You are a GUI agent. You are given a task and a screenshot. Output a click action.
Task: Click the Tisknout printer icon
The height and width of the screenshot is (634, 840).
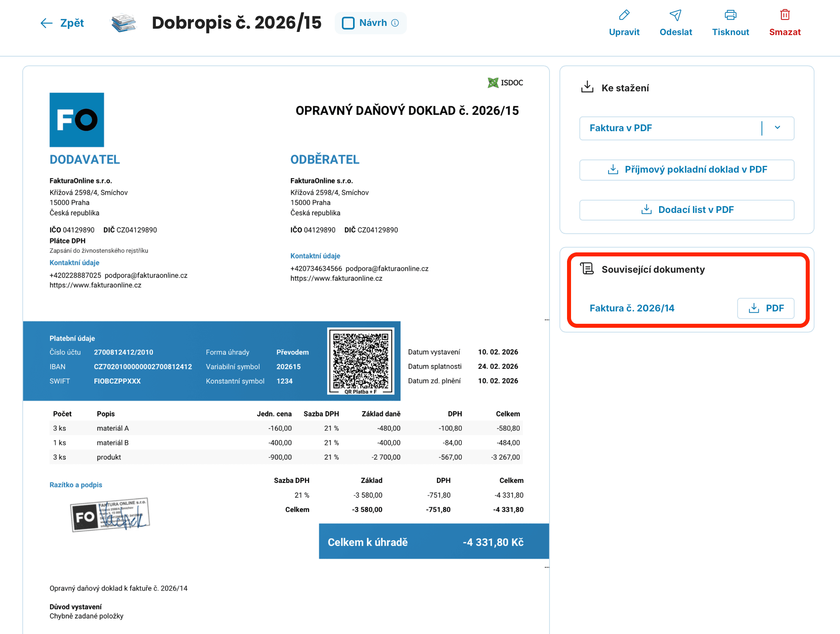click(730, 15)
